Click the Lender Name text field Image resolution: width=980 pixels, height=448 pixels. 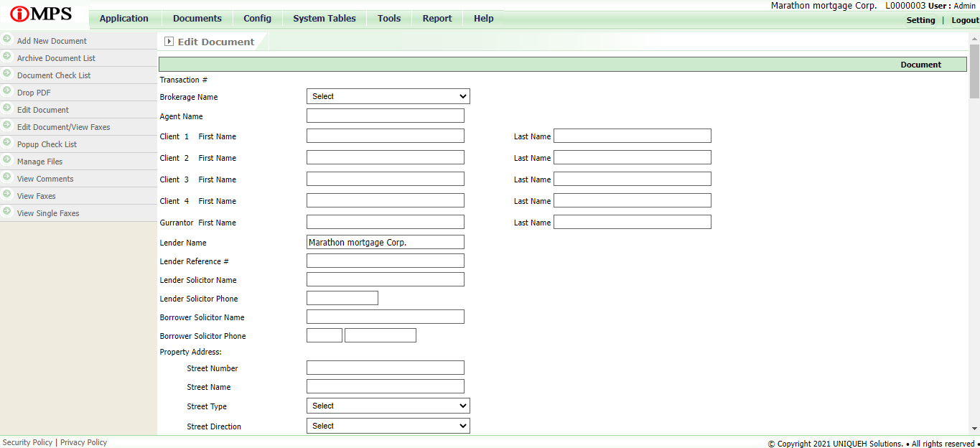coord(385,242)
